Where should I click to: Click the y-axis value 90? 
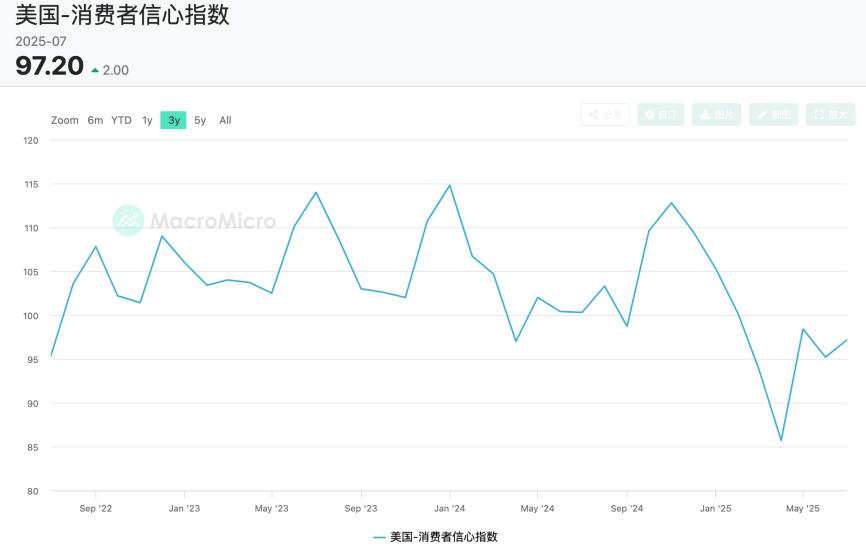[33, 404]
